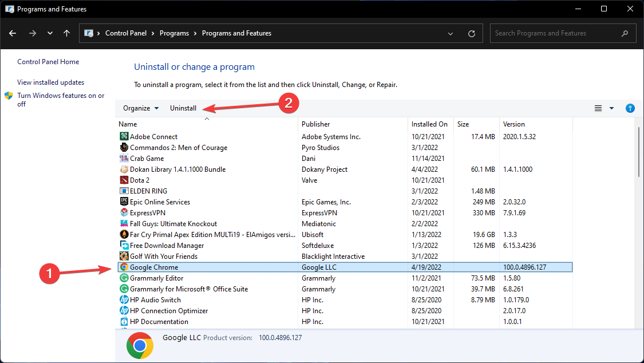Open View installed updates link
Screen dimensions: 644x363
tap(50, 82)
